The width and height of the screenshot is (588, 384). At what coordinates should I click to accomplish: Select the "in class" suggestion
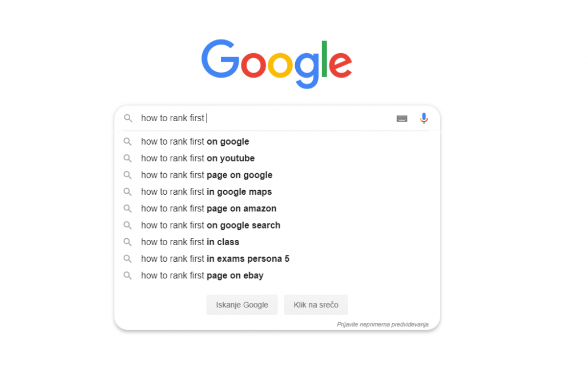190,242
